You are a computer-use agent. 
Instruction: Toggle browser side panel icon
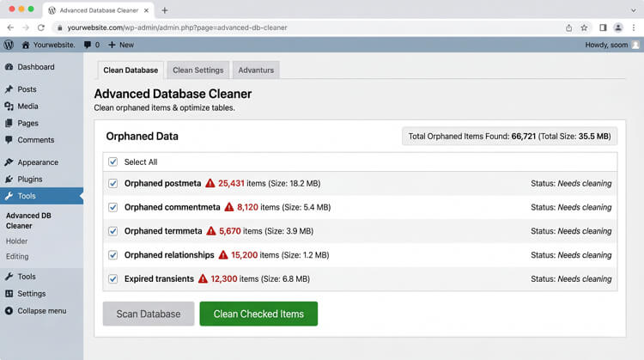[603, 27]
